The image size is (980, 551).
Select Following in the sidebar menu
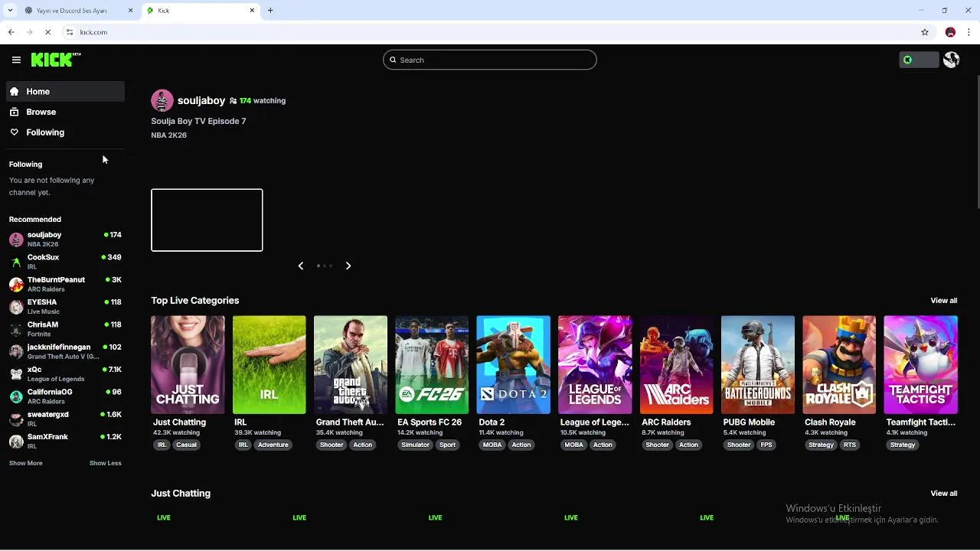pos(65,132)
